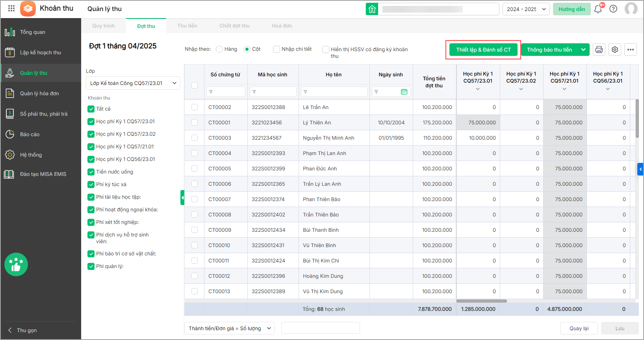
Task: Click the Quay lại button
Action: point(579,328)
